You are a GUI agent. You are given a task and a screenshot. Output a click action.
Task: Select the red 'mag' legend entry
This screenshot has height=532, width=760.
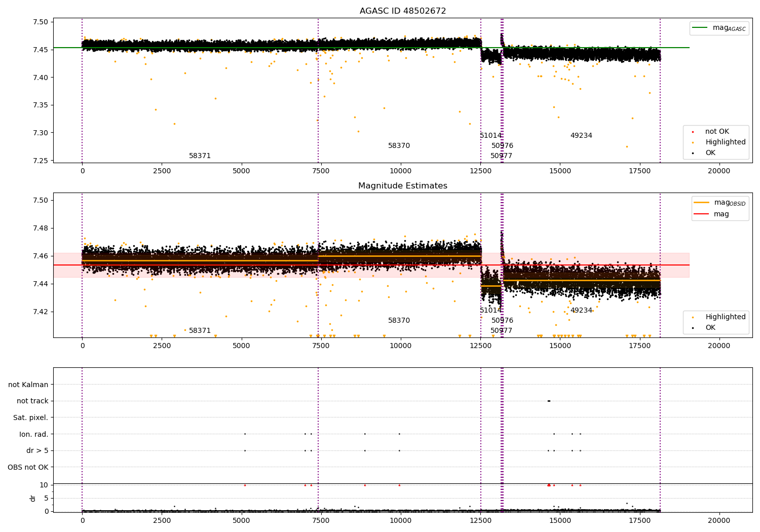[x=712, y=214]
